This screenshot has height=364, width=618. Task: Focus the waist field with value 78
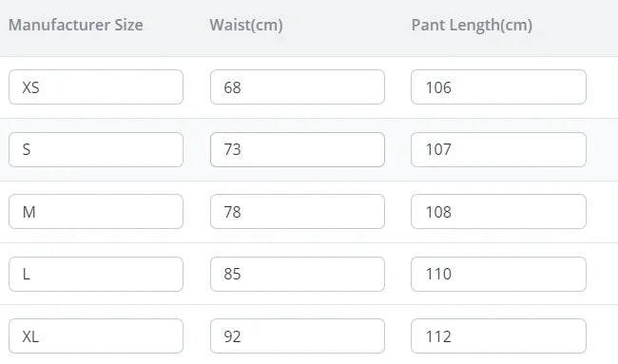coord(298,212)
